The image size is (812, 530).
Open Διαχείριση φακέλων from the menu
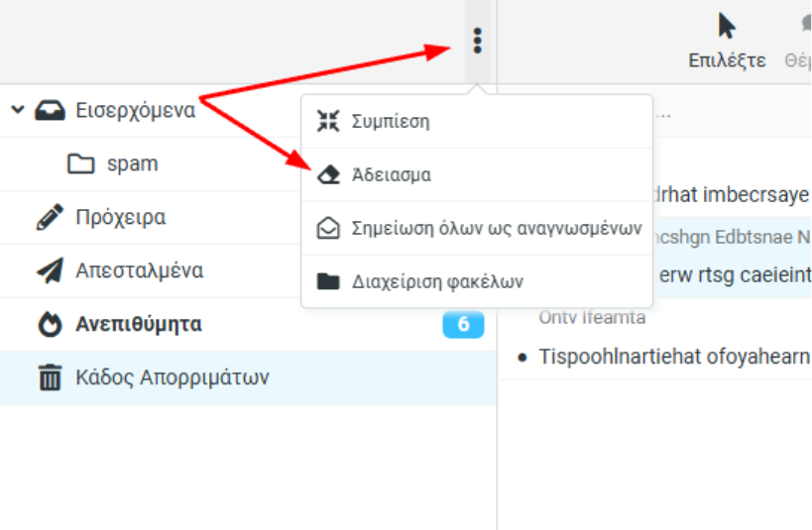click(x=437, y=281)
